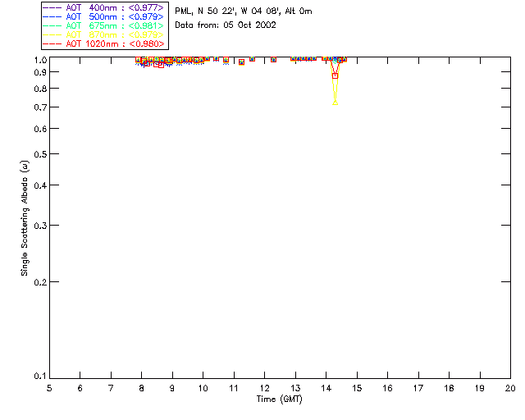Click the x-axis tick label '19'

(480, 388)
